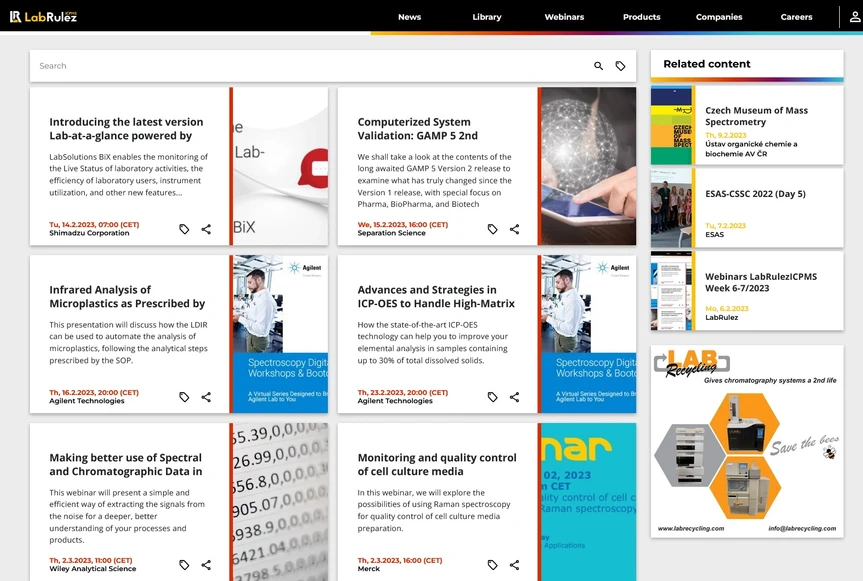Click date 'Th, 16.2.2023, 20:00 (CET)'
Screen dimensions: 863x581
point(94,392)
